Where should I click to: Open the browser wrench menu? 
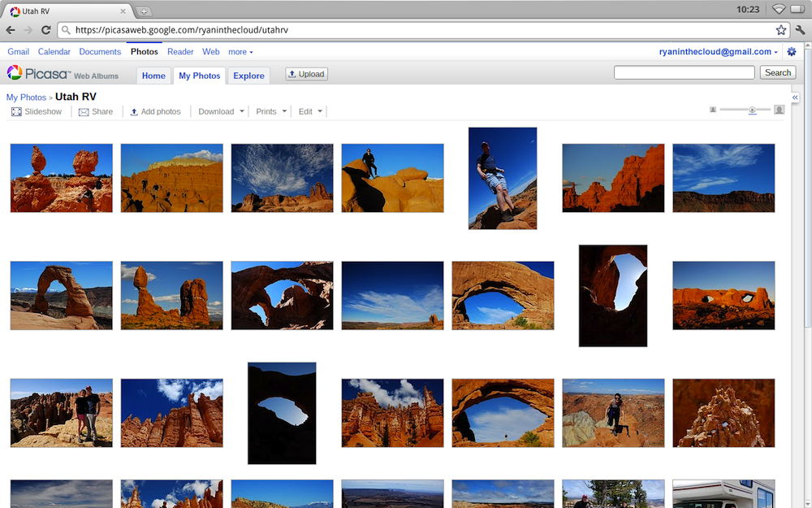tap(799, 30)
